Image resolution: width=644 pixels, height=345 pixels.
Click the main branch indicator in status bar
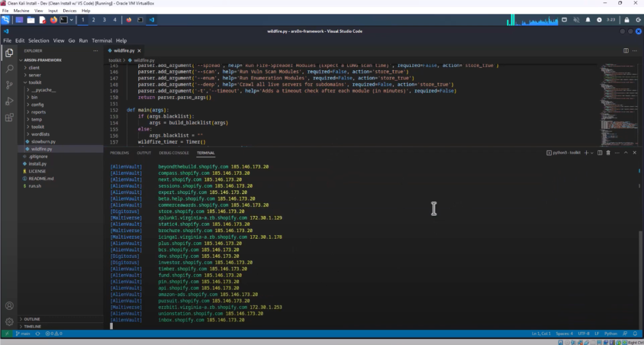click(x=23, y=334)
